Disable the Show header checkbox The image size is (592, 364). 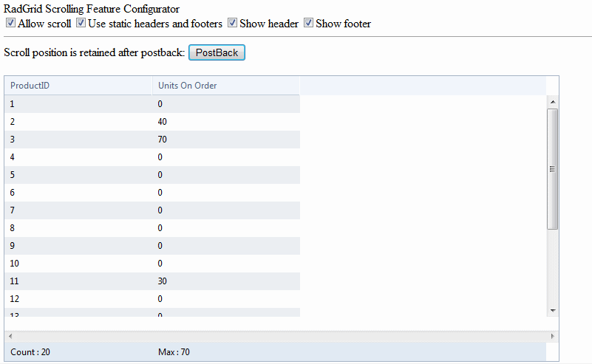point(233,24)
